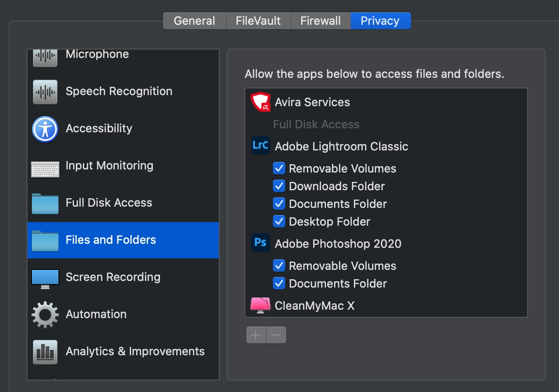Uncheck Photoshop 2020's Removable Volumes checkbox
Image resolution: width=559 pixels, height=392 pixels.
tap(279, 265)
